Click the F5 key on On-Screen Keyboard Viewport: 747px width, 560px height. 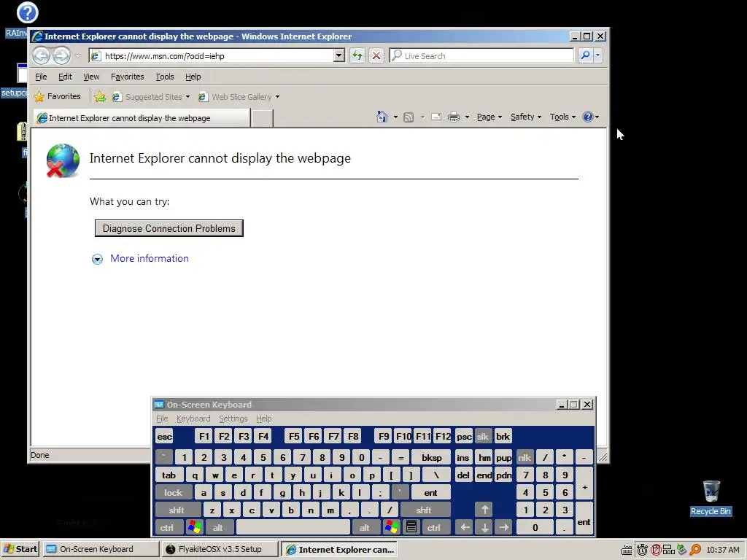[x=294, y=436]
